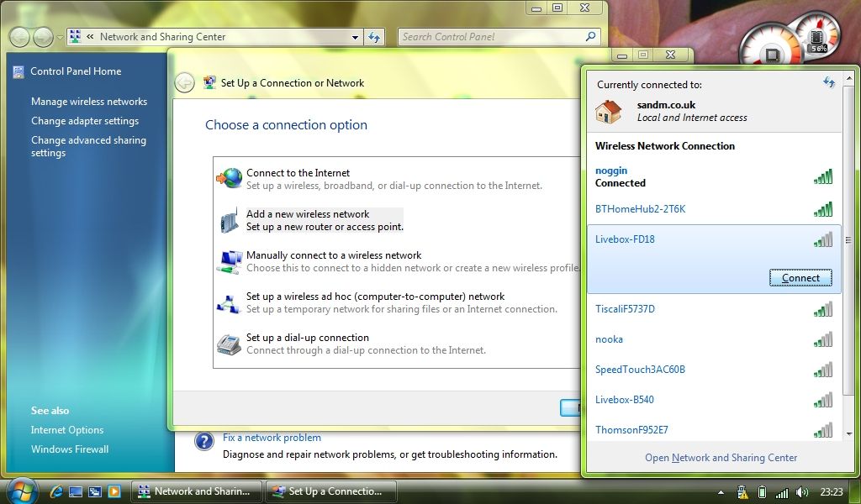Viewport: 861px width, 504px height.
Task: Select Add a new wireless network option
Action: (325, 220)
